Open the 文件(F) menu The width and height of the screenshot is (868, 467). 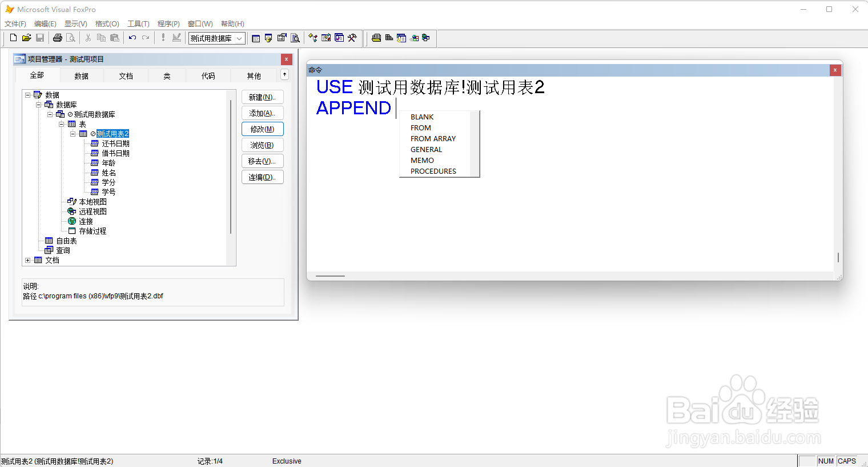pyautogui.click(x=15, y=23)
